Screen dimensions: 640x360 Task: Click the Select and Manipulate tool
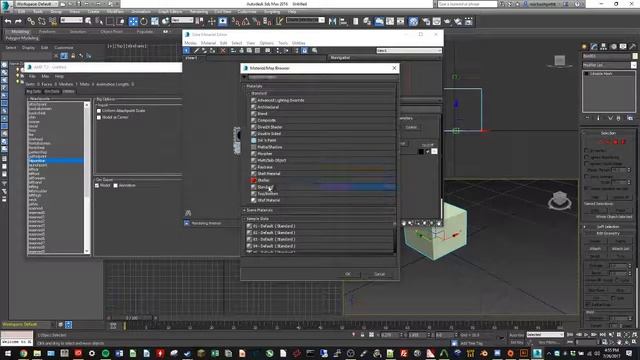coord(211,21)
